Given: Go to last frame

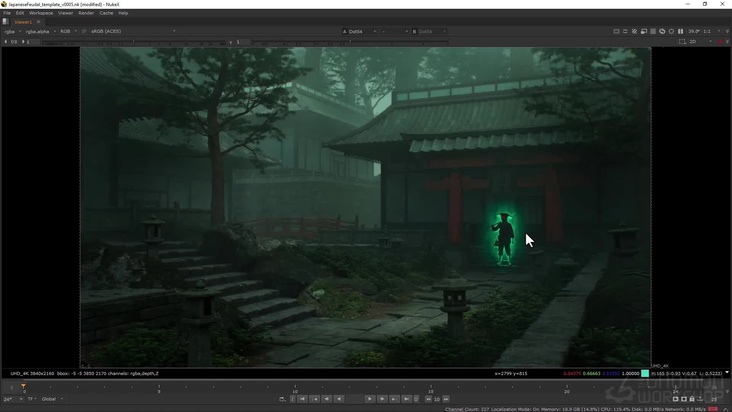Looking at the screenshot, I should tap(406, 399).
